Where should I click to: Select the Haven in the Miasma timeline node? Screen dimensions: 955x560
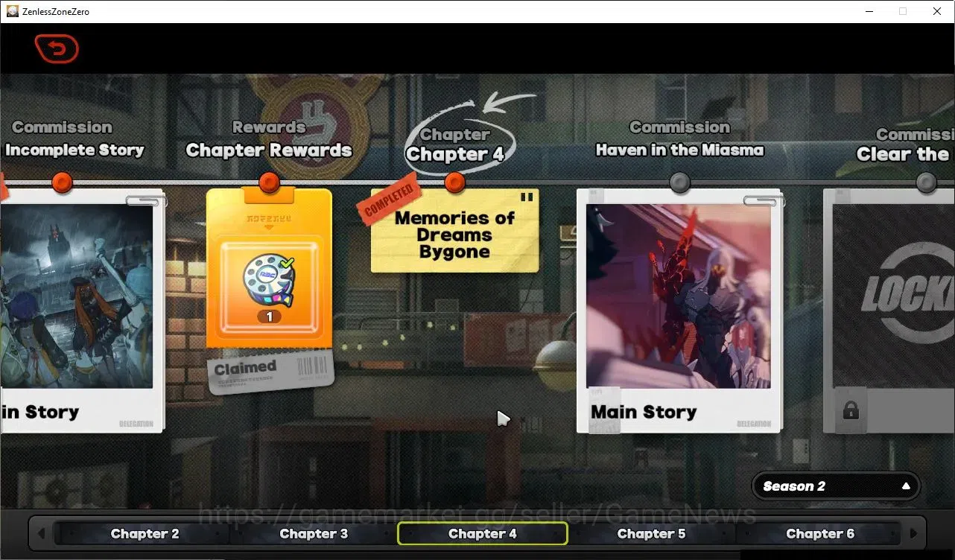(x=679, y=182)
